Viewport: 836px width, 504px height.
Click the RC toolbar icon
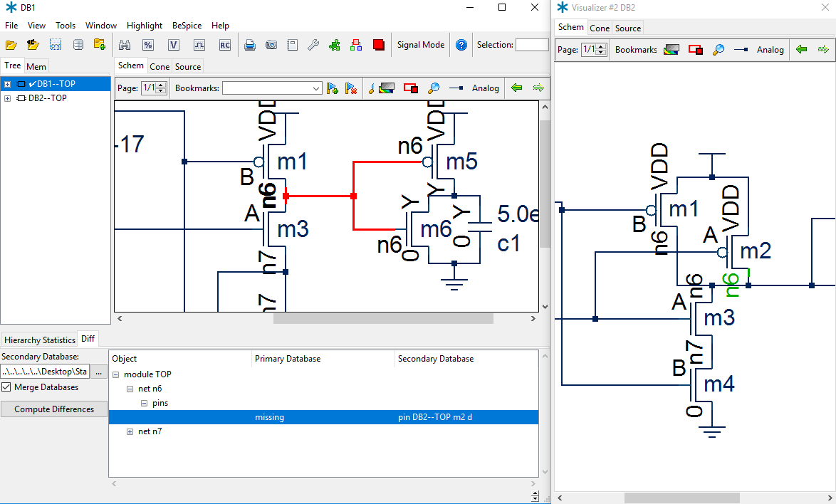pos(225,46)
